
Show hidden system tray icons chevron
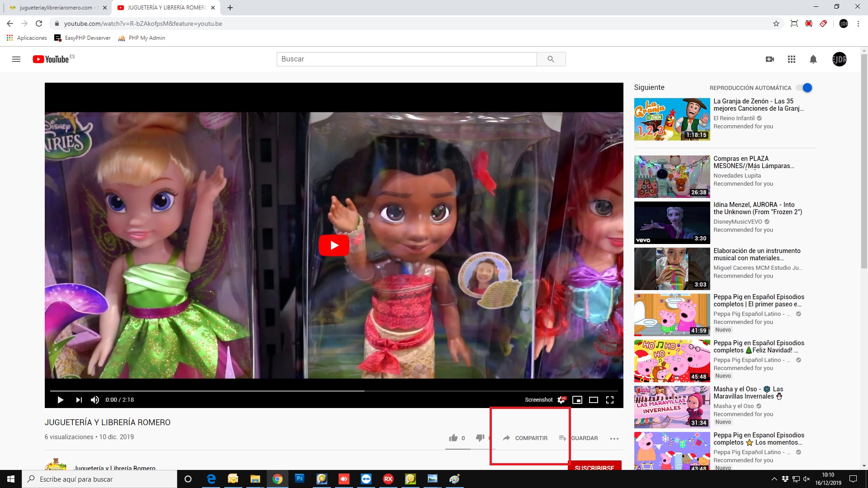coord(774,479)
